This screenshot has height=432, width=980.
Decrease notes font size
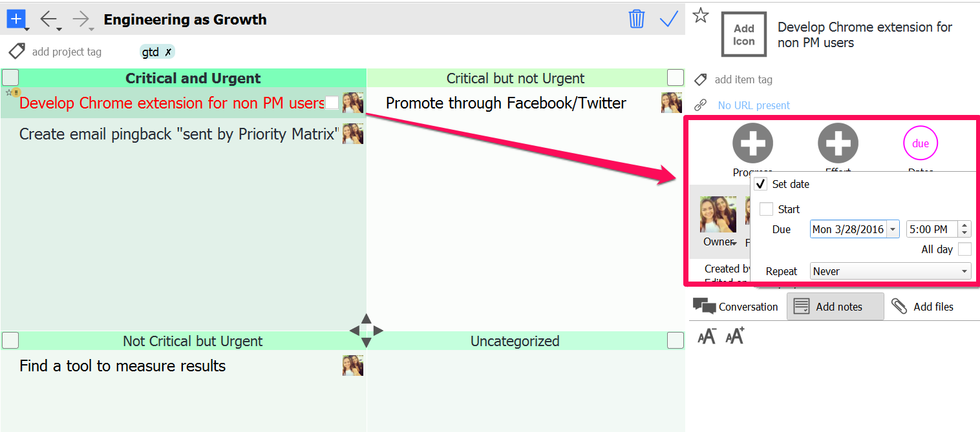(x=707, y=336)
